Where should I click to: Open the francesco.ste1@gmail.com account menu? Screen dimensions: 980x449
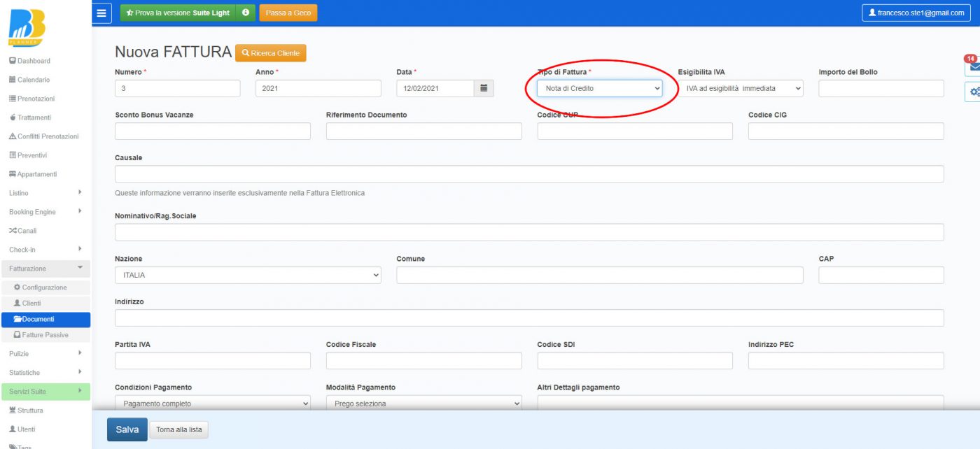918,13
